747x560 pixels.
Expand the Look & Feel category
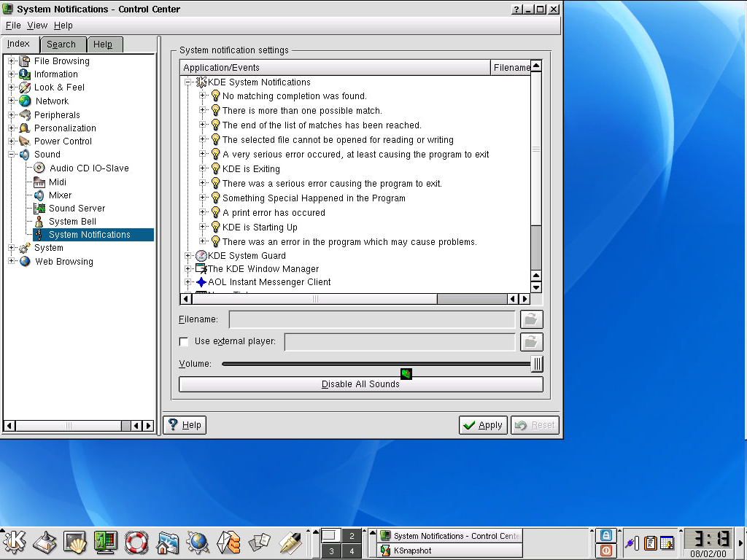coord(12,87)
